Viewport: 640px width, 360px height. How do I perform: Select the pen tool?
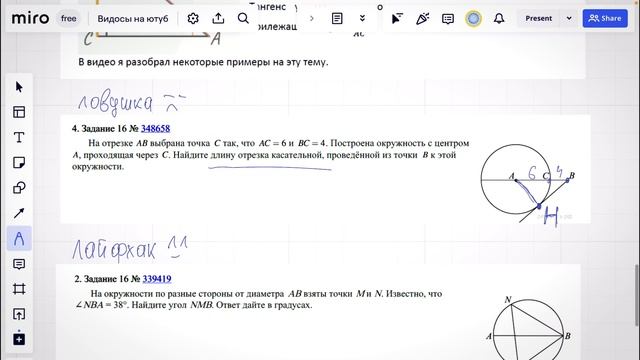19,238
